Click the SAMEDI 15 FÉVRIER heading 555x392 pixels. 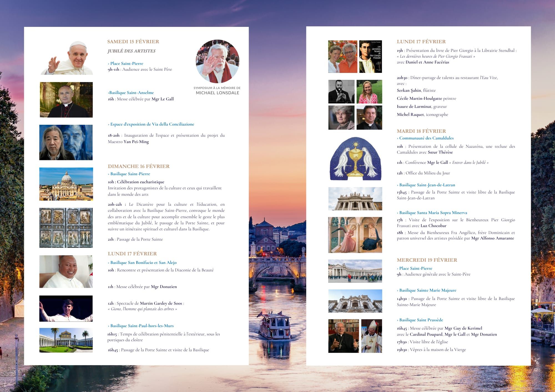tap(133, 42)
